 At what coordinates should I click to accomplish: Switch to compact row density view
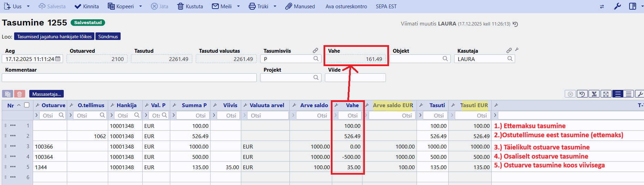(629, 94)
